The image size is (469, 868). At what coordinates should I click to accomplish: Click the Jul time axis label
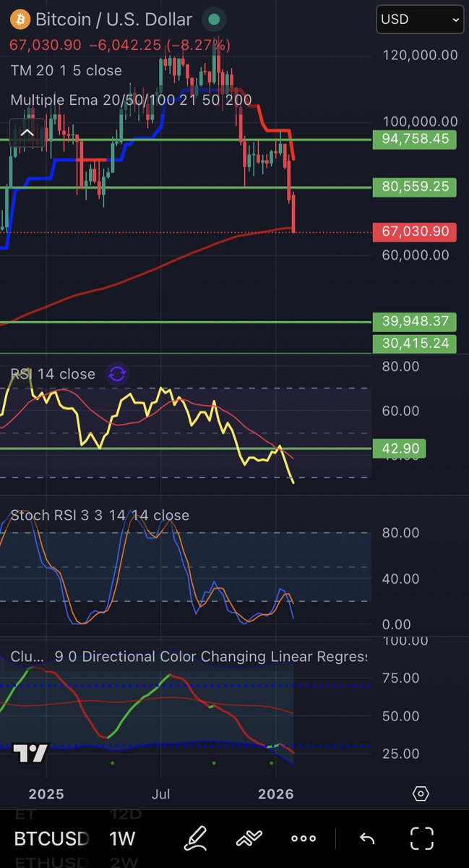[161, 793]
